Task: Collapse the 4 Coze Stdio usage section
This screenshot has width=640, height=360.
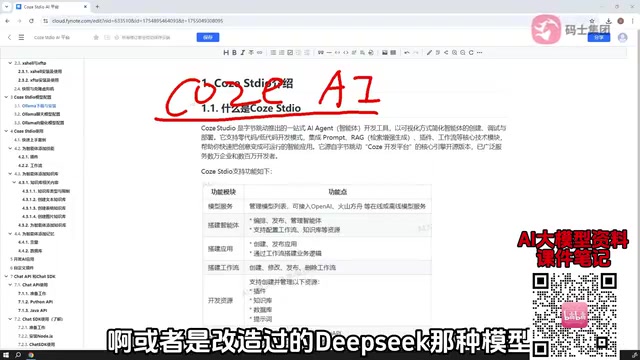Action: coord(6,131)
